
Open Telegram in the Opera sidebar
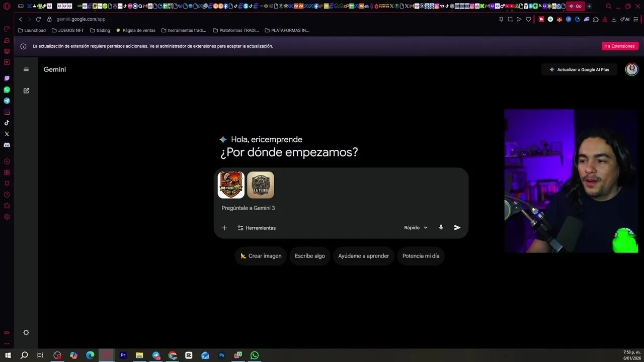coord(7,101)
